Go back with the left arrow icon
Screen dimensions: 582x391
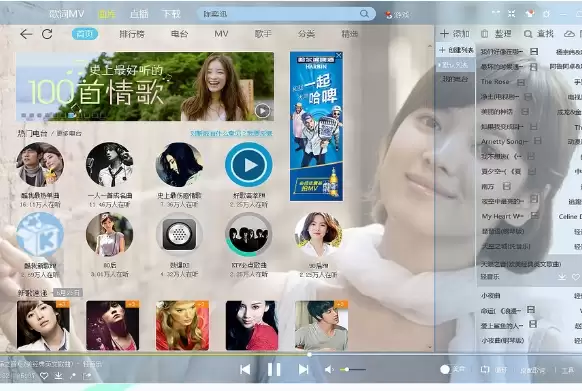click(x=26, y=34)
